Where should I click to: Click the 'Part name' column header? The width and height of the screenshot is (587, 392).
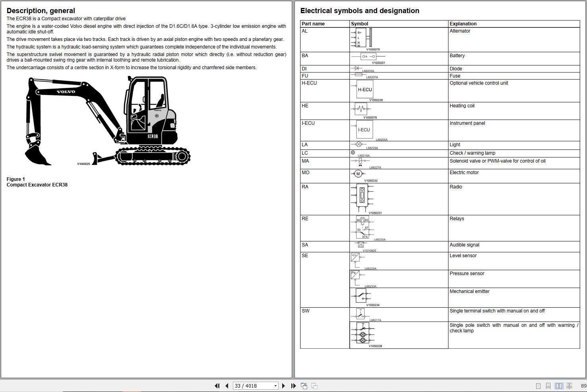tap(313, 24)
